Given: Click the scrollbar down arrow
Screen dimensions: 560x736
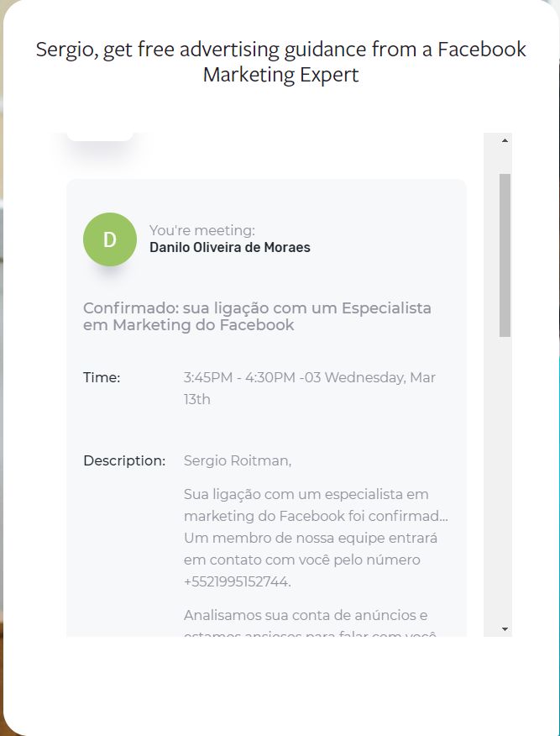Looking at the screenshot, I should (x=505, y=628).
